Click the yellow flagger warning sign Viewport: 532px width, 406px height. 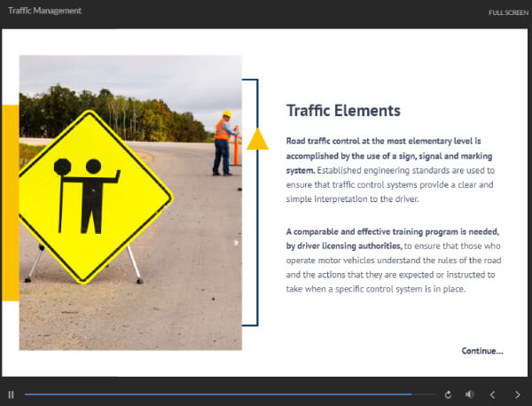pyautogui.click(x=93, y=195)
